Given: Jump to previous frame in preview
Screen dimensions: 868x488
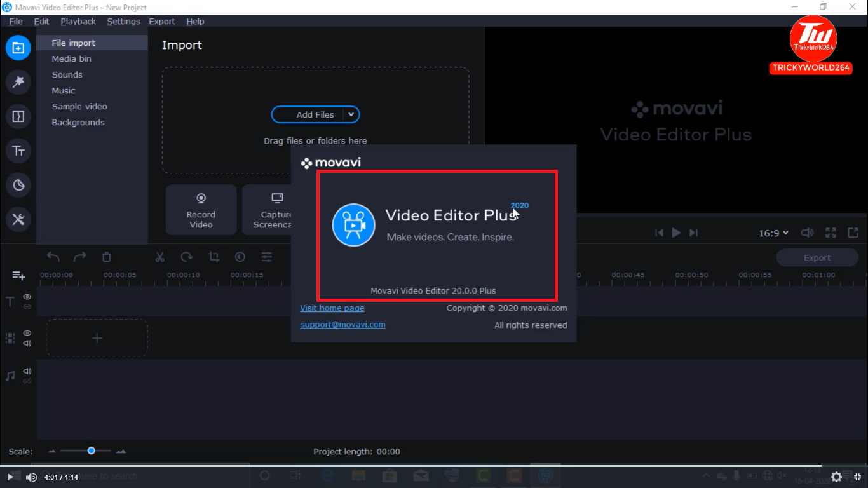Looking at the screenshot, I should tap(660, 233).
